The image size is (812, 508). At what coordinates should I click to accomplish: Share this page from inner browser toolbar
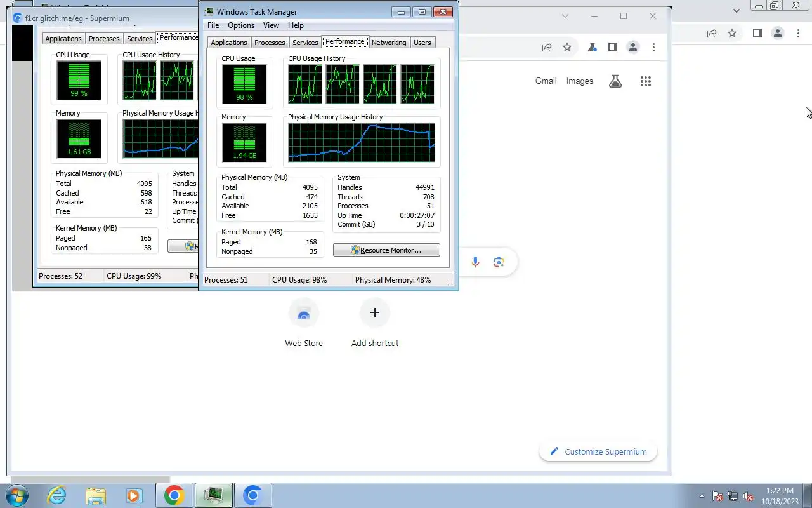(547, 47)
